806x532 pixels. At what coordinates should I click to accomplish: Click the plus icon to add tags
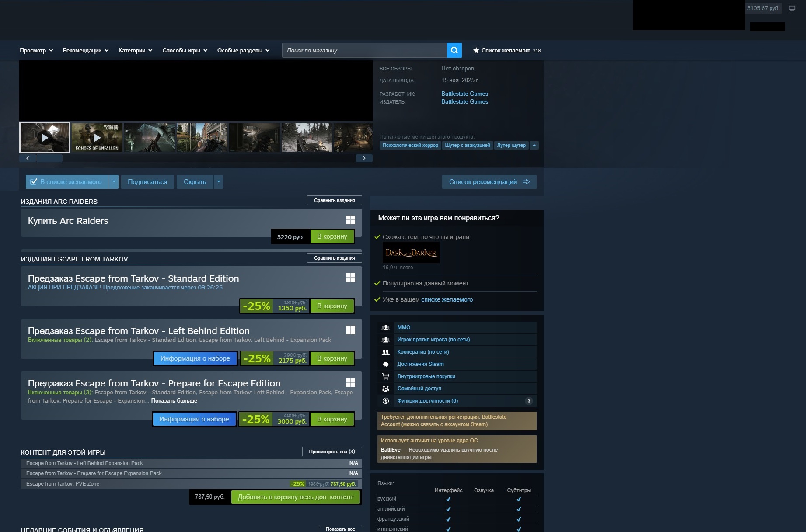tap(534, 145)
